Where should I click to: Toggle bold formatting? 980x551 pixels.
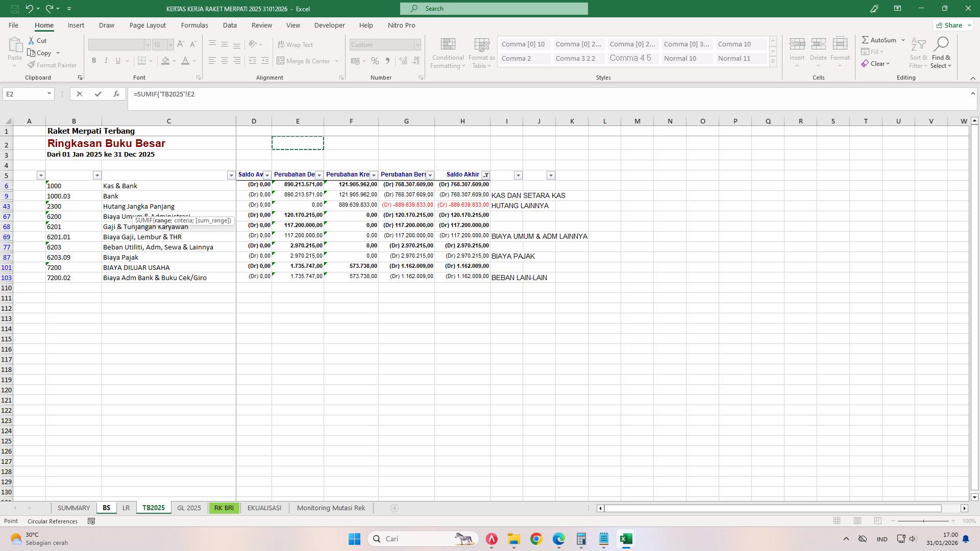[x=94, y=60]
